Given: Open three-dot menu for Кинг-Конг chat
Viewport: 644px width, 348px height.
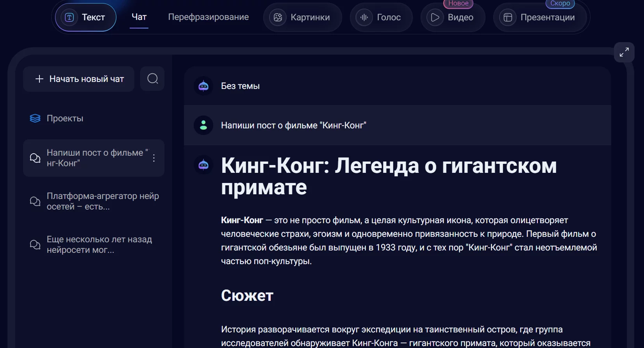Looking at the screenshot, I should point(154,158).
